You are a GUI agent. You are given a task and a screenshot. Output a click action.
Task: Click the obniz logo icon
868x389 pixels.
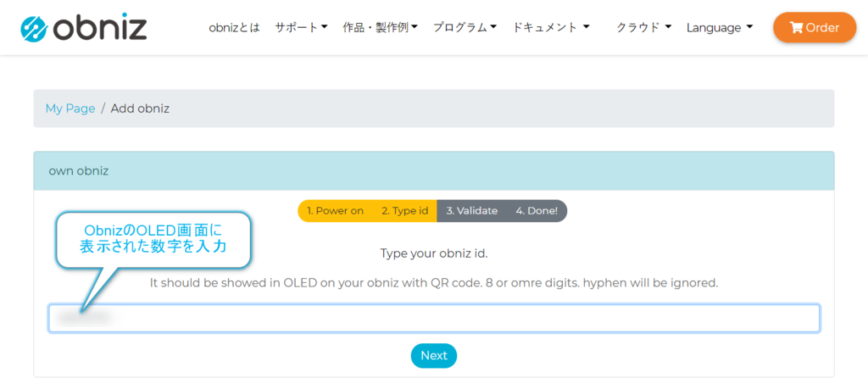pos(35,29)
